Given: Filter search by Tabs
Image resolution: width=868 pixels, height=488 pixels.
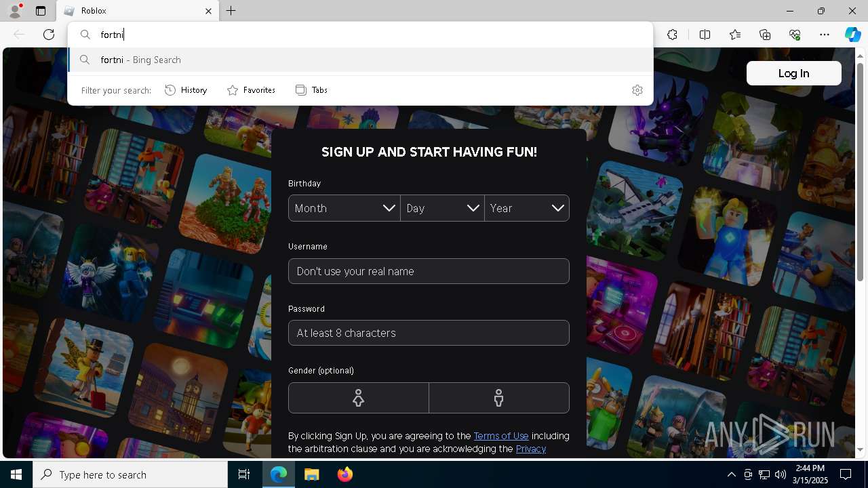Looking at the screenshot, I should coord(311,90).
